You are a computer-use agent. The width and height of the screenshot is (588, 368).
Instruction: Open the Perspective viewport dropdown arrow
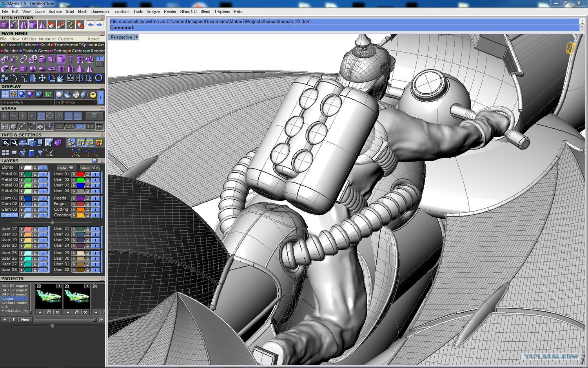coord(136,37)
